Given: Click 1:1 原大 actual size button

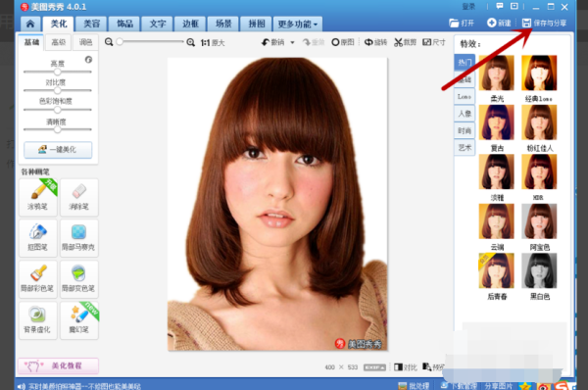Looking at the screenshot, I should coord(213,43).
